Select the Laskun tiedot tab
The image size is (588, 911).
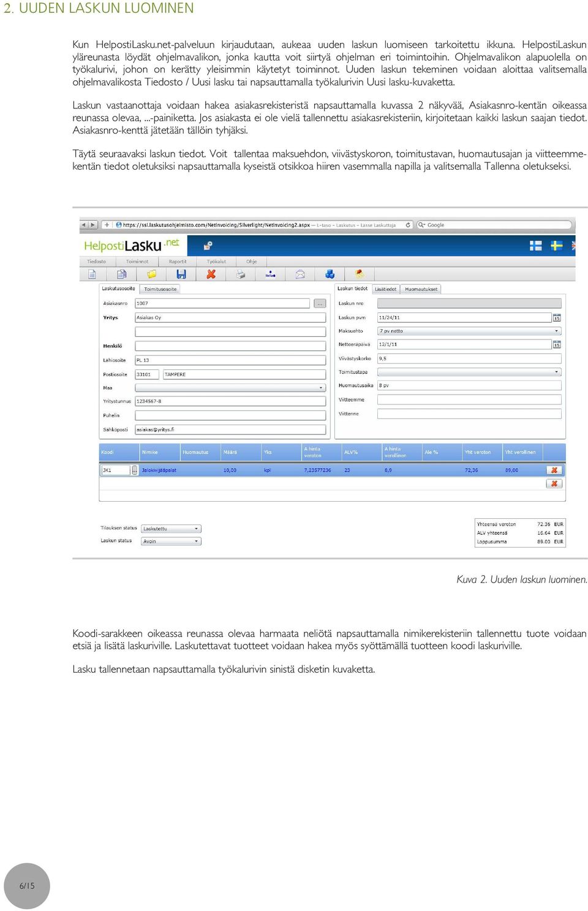[353, 289]
